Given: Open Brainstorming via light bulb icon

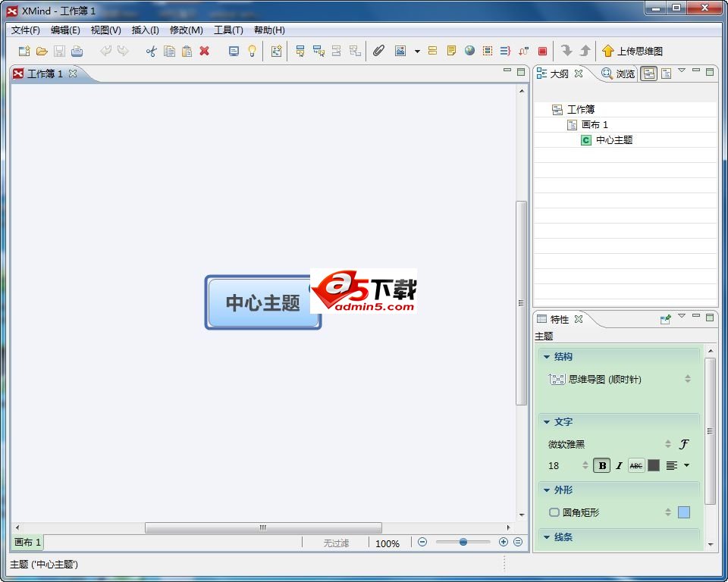Looking at the screenshot, I should 252,51.
